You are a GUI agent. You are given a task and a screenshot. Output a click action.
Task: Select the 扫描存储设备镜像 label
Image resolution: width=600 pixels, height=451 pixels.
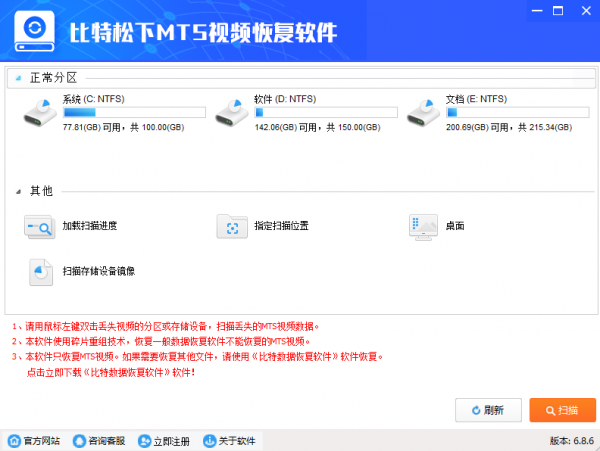tap(99, 271)
